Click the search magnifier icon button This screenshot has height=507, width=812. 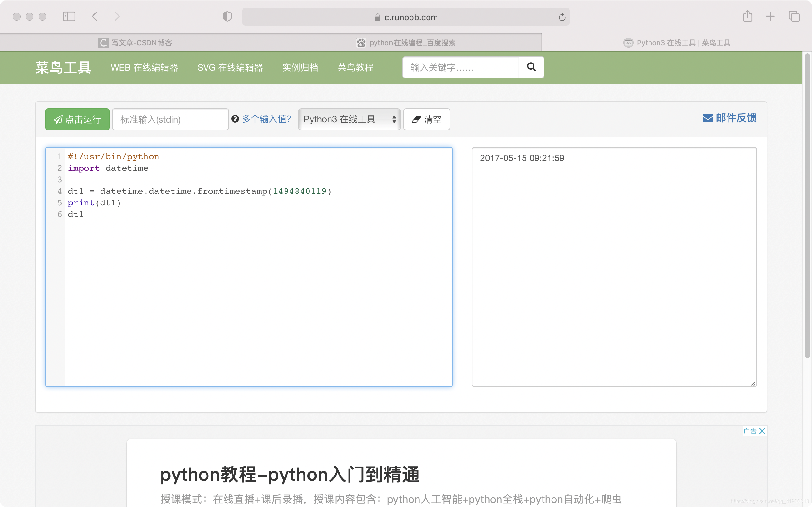coord(531,67)
